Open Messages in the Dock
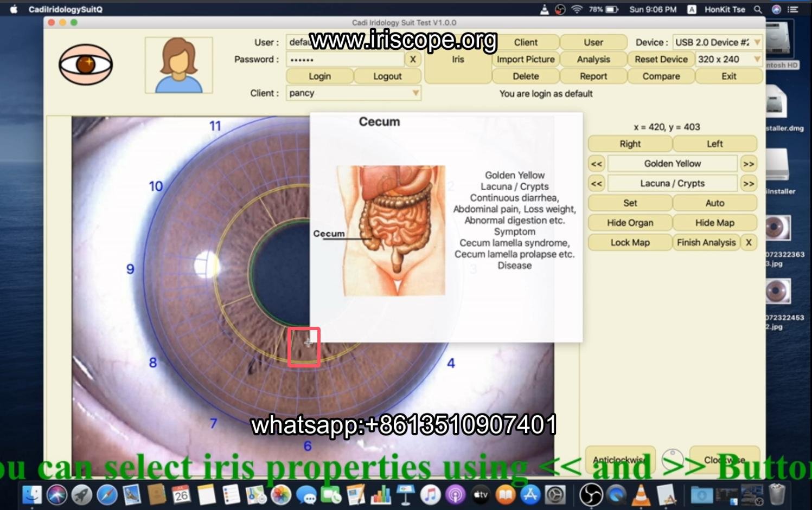Screen dimensions: 812x510 (306, 494)
